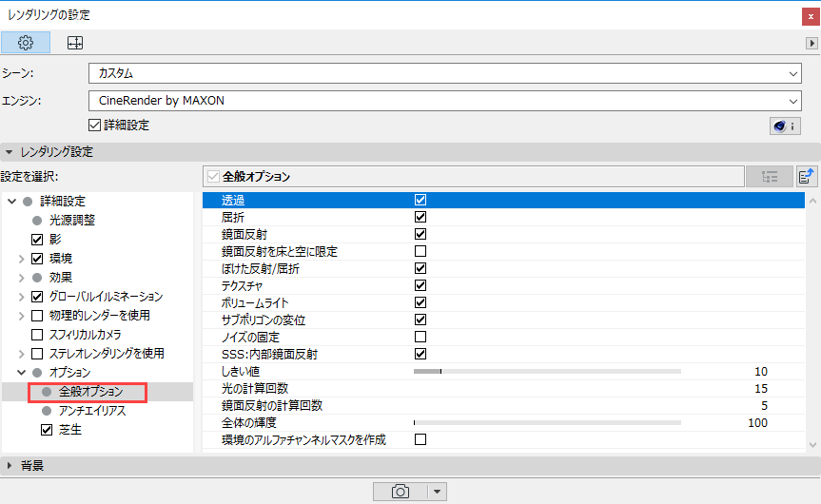
Task: Toggle サブポリゴンの変位 checkbox
Action: pos(420,320)
